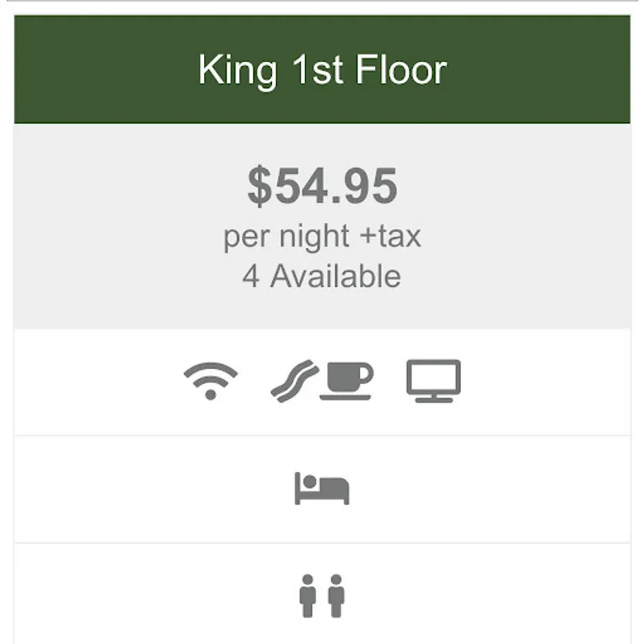Click '1st' in the room title
Screen dimensions: 644x644
point(317,70)
